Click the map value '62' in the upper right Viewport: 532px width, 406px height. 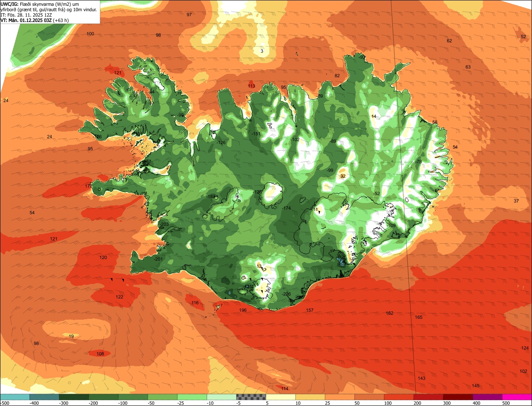[x=449, y=41]
